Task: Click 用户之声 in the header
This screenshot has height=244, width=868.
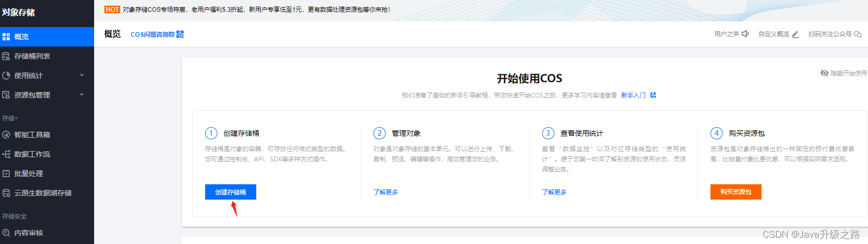Action: click(x=726, y=34)
